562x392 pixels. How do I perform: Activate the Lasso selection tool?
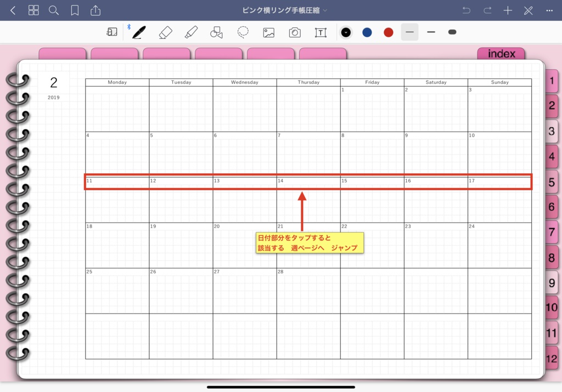tap(243, 32)
